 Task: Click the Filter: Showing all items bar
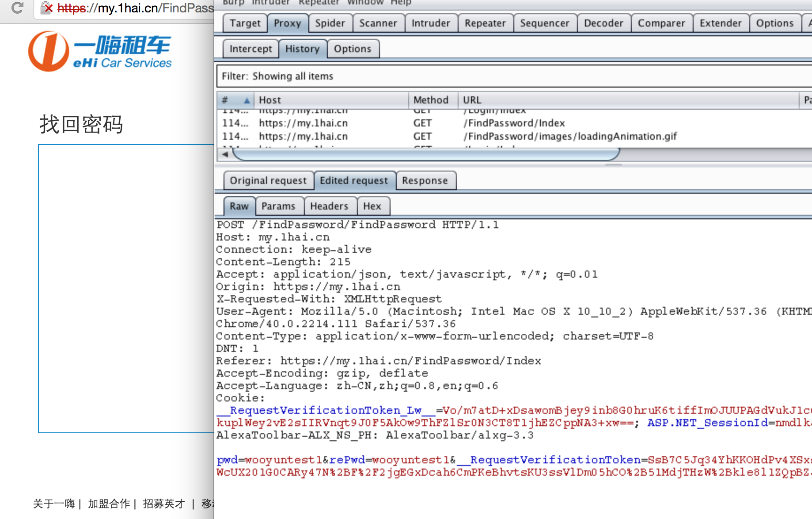tap(514, 76)
